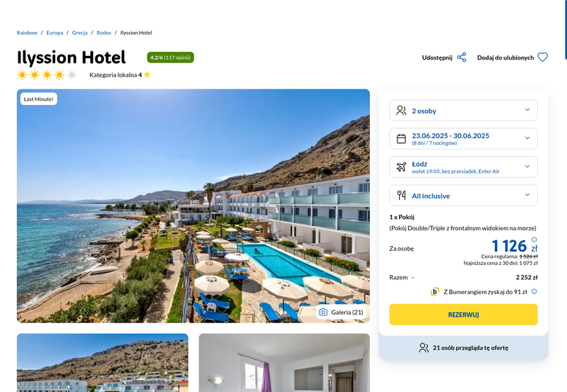Open the 4.2/6 (117 opinii) rating badge
This screenshot has height=392, width=567.
click(x=170, y=57)
